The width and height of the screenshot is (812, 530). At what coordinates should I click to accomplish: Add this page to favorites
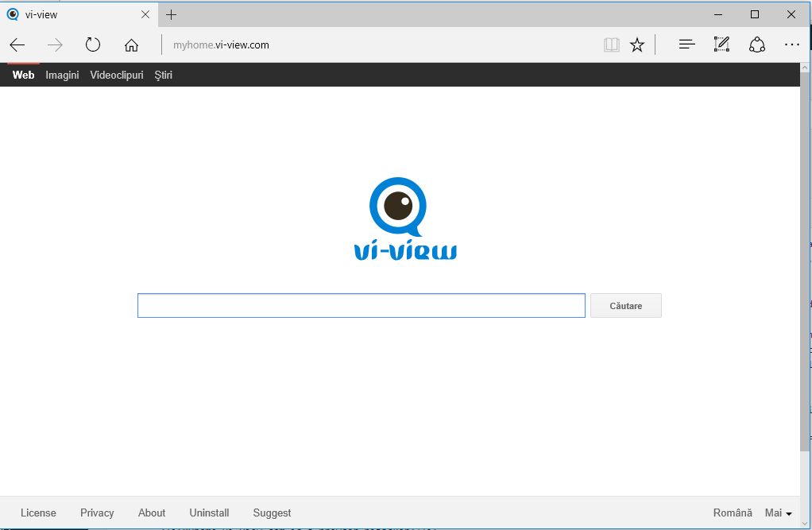click(x=636, y=44)
